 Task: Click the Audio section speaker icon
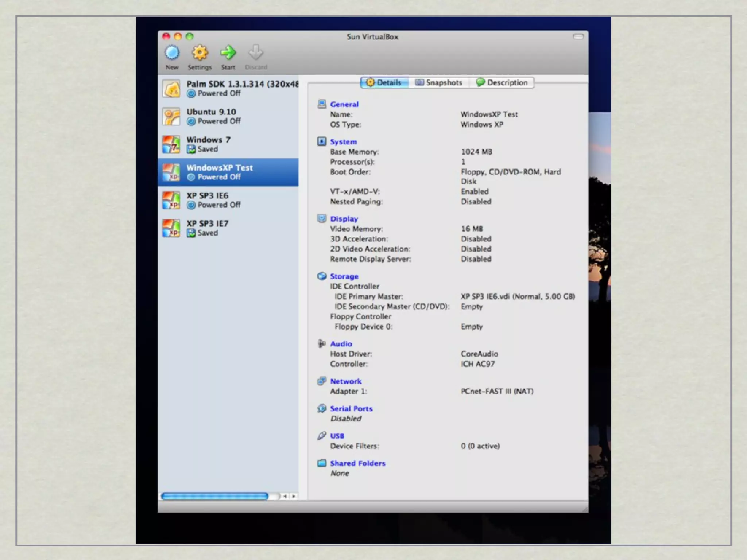coord(322,343)
